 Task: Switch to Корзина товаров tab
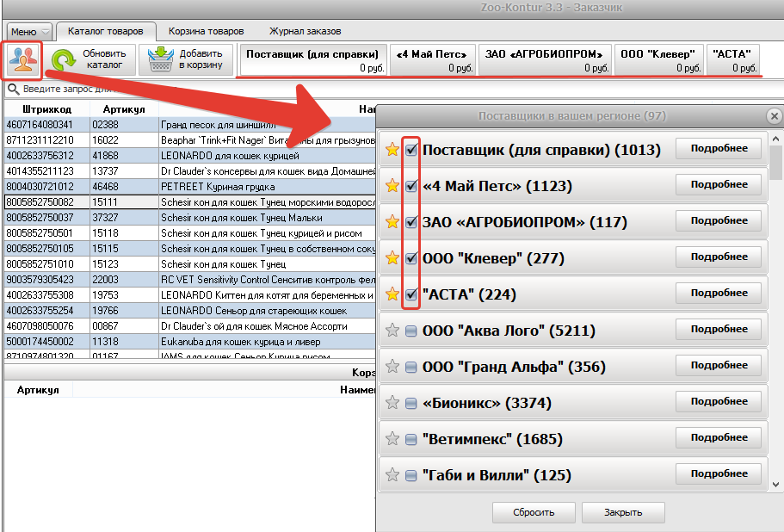[206, 31]
